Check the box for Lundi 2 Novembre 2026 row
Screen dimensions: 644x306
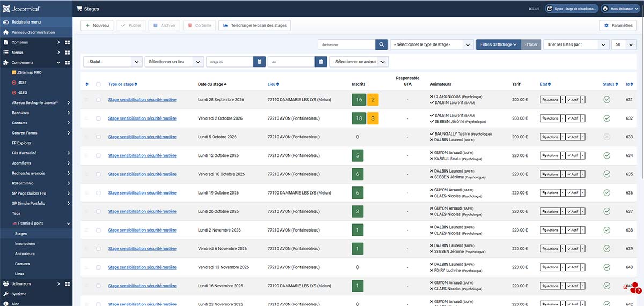(98, 230)
